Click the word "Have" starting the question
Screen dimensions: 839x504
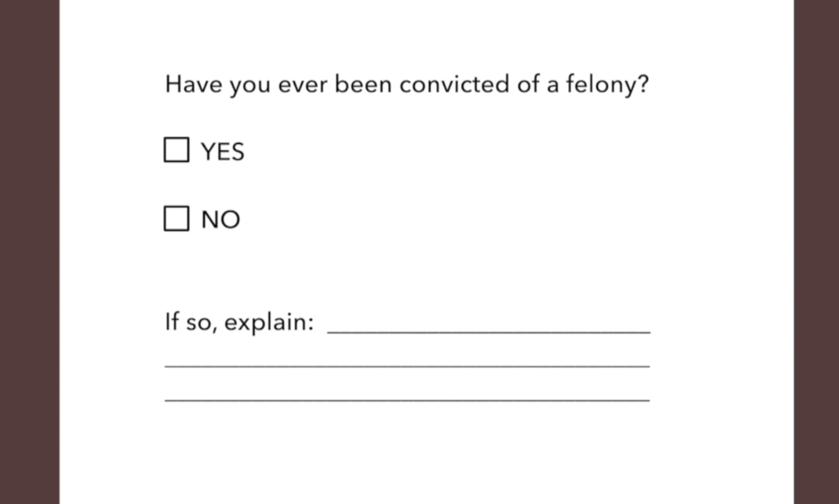click(194, 84)
